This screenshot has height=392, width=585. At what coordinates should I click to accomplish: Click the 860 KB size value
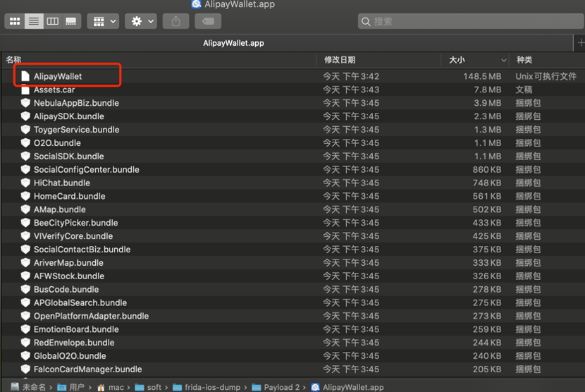point(487,169)
